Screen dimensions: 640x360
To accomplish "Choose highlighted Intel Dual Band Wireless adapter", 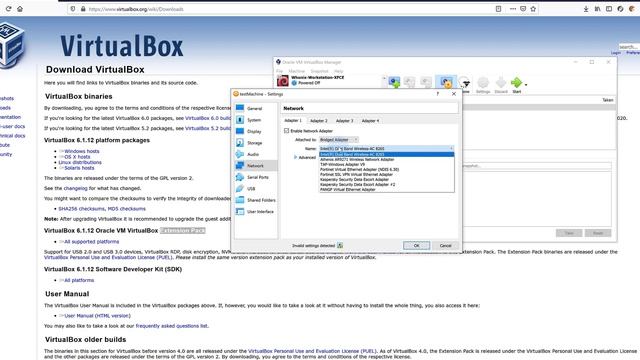I will pyautogui.click(x=386, y=154).
